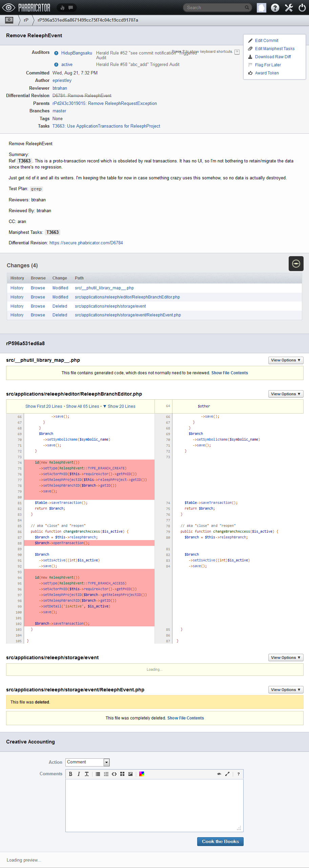Screen dimensions: 309x868
Task: Click the T3663 tag in summary text
Action: [24, 161]
